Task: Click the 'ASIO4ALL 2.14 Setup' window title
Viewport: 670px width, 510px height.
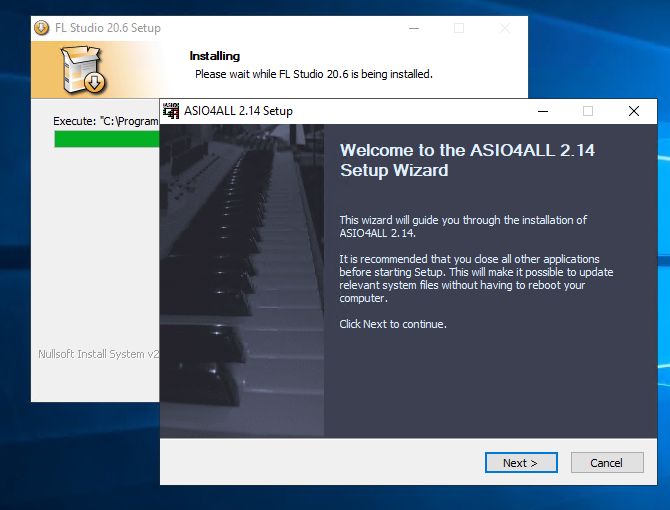Action: point(238,111)
